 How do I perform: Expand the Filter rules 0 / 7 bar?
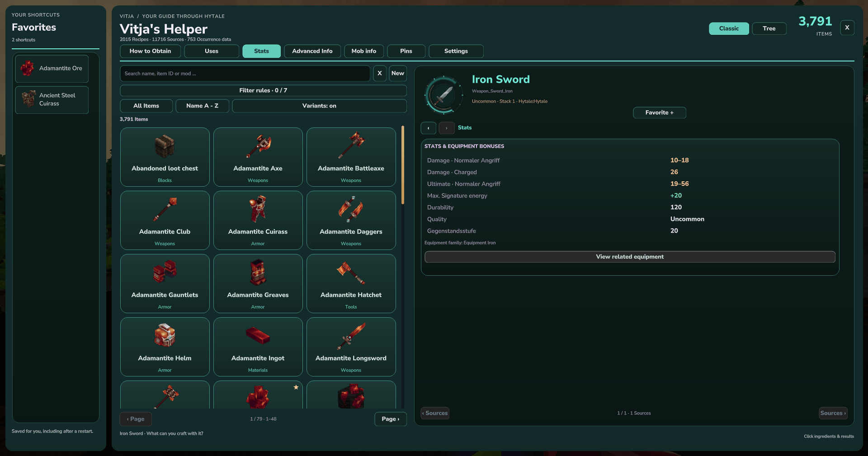click(263, 90)
